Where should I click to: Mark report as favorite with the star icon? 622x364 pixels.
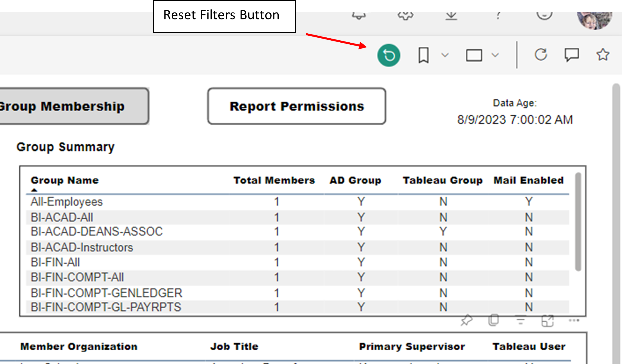(x=603, y=55)
